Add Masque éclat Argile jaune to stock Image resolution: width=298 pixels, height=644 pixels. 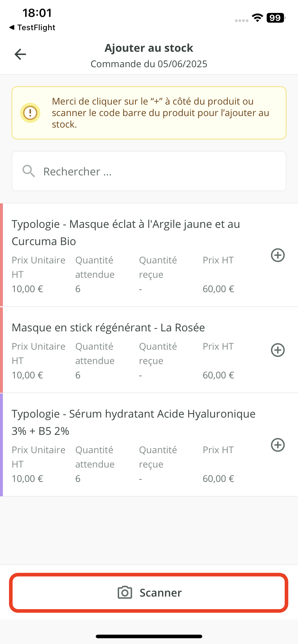pyautogui.click(x=277, y=255)
